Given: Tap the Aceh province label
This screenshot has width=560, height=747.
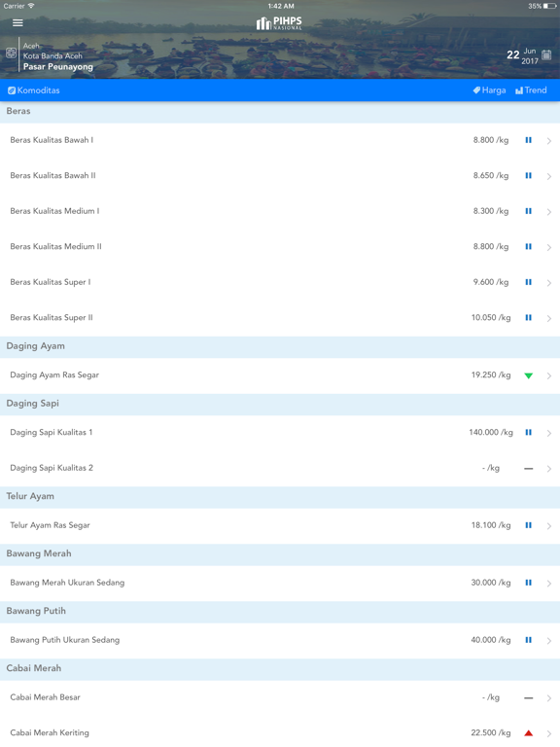Looking at the screenshot, I should click(31, 46).
